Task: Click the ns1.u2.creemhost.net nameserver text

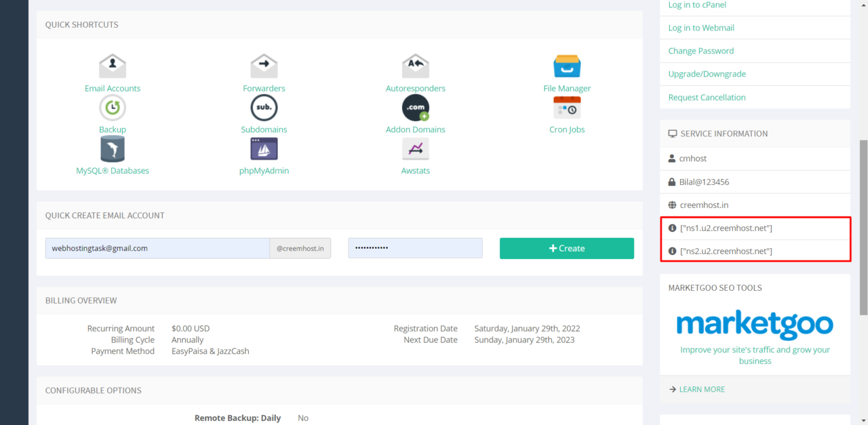Action: coord(726,228)
